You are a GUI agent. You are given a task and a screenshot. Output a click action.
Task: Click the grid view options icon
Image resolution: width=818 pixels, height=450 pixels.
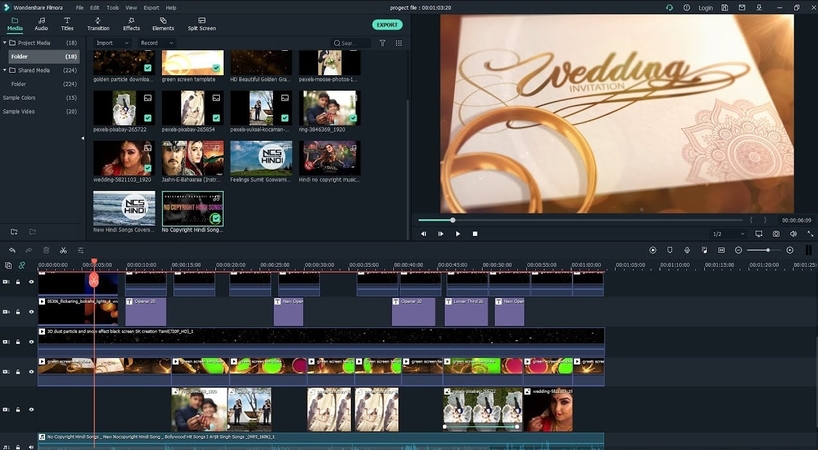(x=399, y=43)
